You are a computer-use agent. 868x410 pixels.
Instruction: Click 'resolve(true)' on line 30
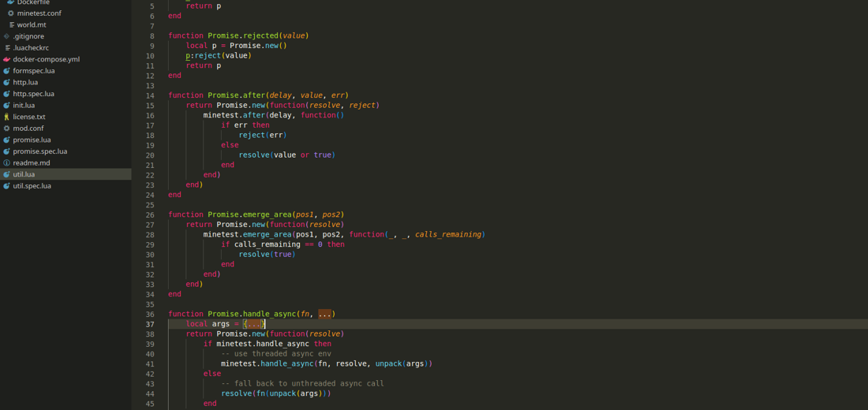[268, 255]
